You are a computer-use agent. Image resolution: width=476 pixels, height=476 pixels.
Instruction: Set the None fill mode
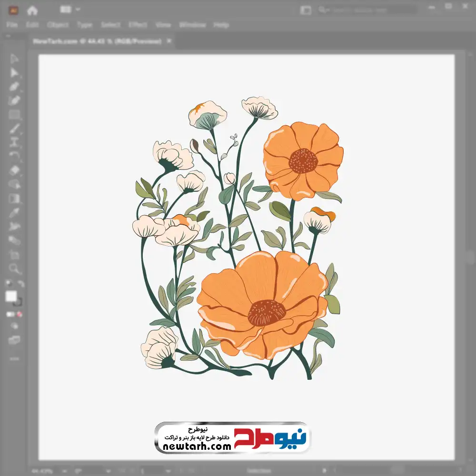point(20,315)
